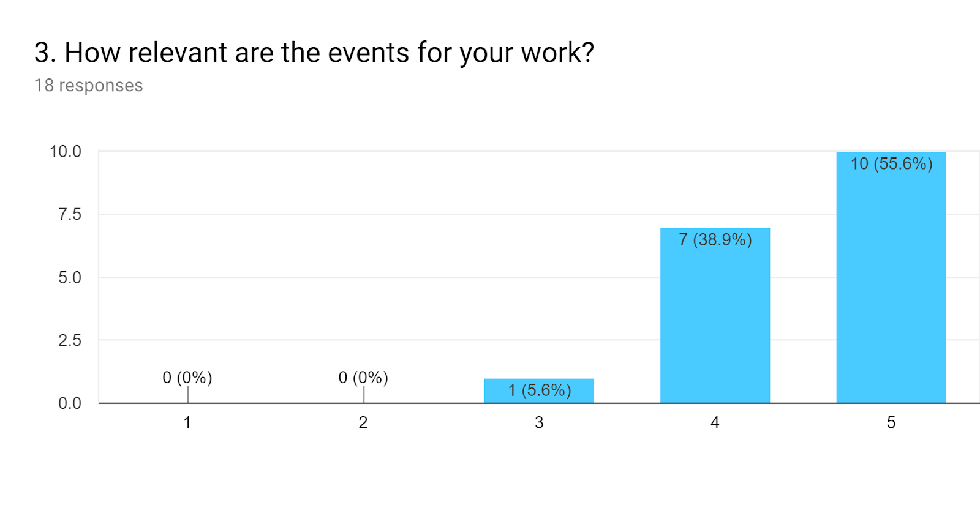Click the small bar for rating 3
This screenshot has width=980, height=508.
click(539, 390)
